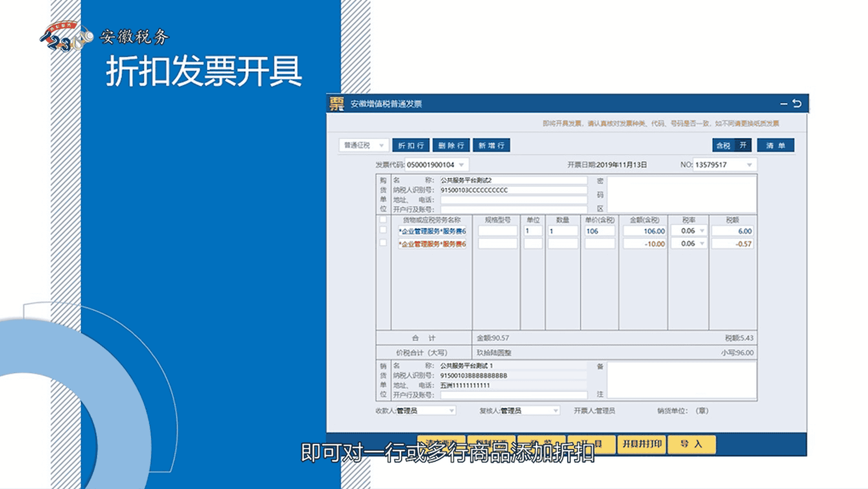Check the discount row checkbox
Viewport: 868px width, 489px height.
click(x=383, y=243)
